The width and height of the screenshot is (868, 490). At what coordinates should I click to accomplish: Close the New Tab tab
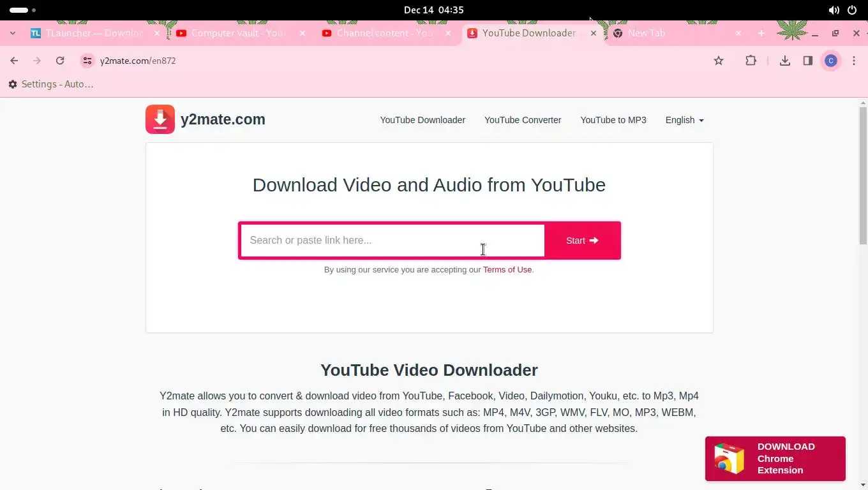(738, 33)
